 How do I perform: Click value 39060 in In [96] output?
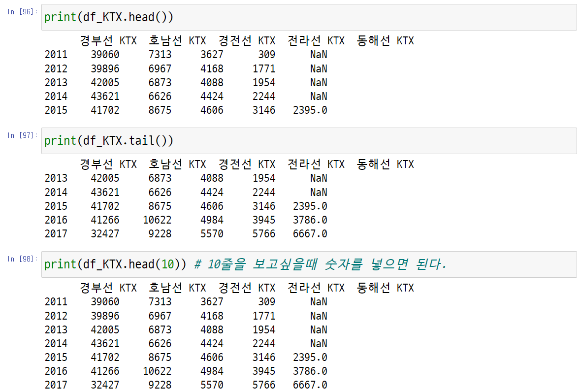tap(105, 55)
